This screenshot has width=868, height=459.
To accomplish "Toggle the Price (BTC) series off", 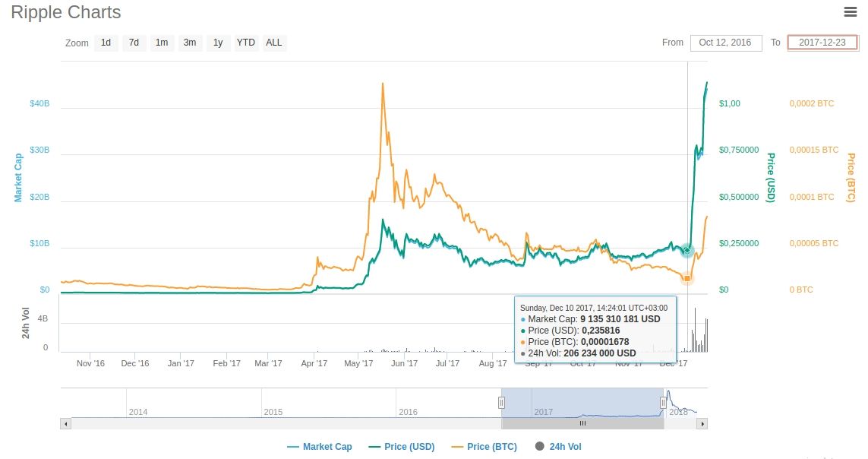I will click(487, 447).
